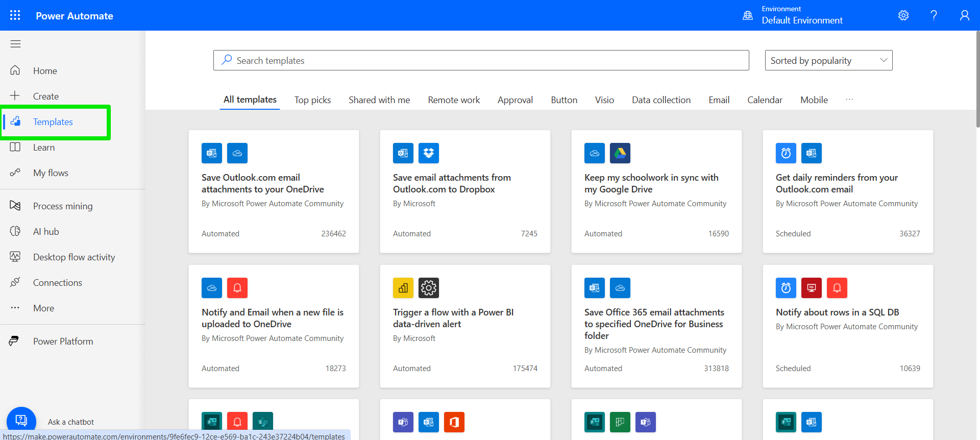The height and width of the screenshot is (440, 980).
Task: Click the Environment globe icon
Action: tap(748, 15)
